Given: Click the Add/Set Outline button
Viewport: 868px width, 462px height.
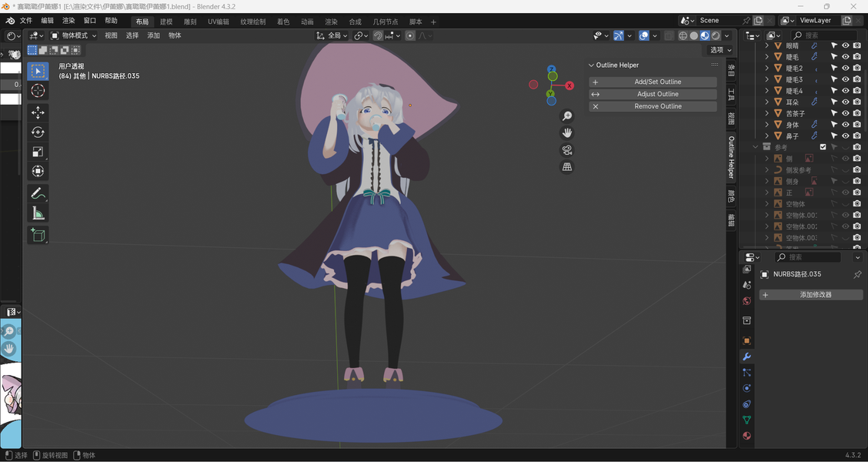Looking at the screenshot, I should click(x=653, y=82).
